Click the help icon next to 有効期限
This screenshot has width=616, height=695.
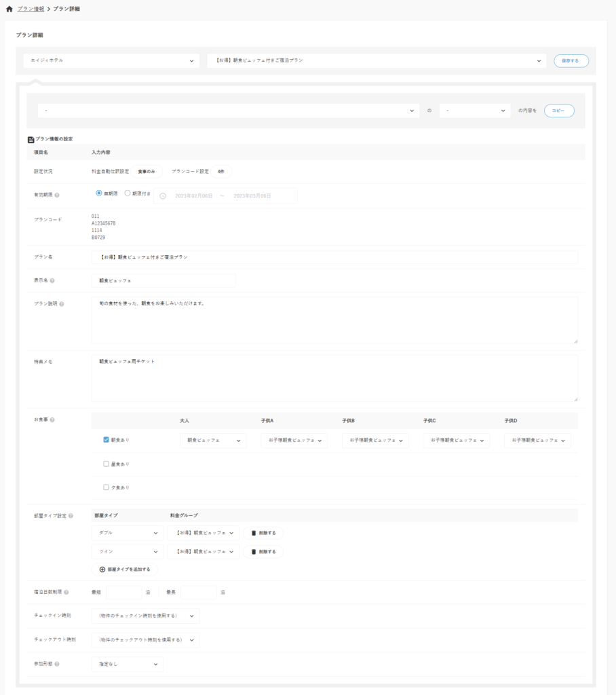click(x=57, y=195)
